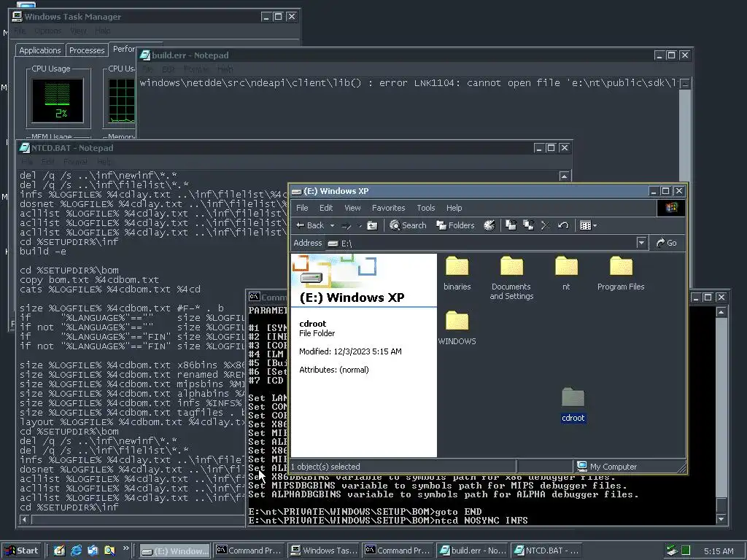Go up one folder level in Explorer
The image size is (747, 560).
pyautogui.click(x=372, y=226)
